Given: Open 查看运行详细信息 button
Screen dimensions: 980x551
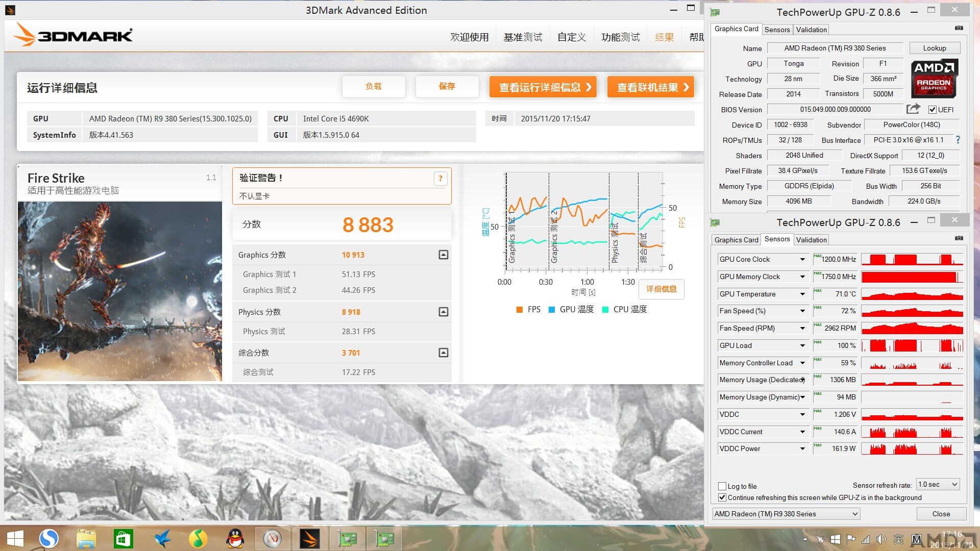Looking at the screenshot, I should point(544,87).
